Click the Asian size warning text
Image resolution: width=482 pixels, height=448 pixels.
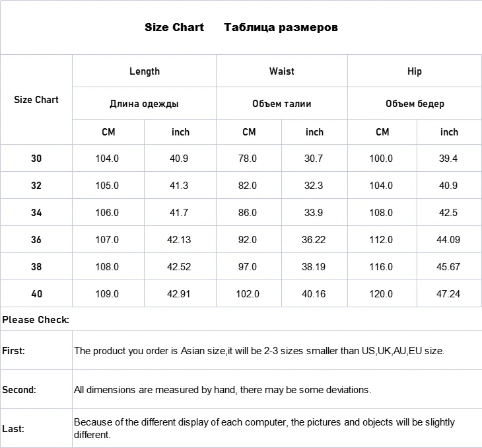[259, 351]
